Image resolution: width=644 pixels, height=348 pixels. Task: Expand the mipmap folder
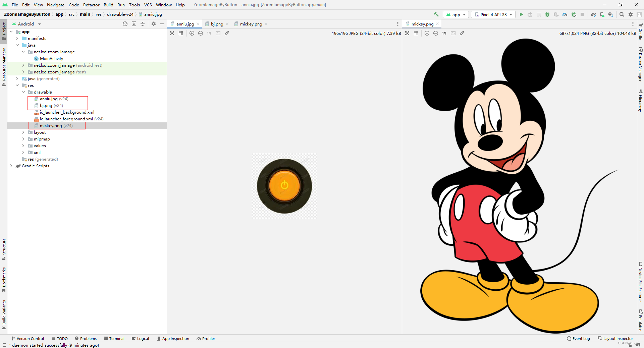23,139
